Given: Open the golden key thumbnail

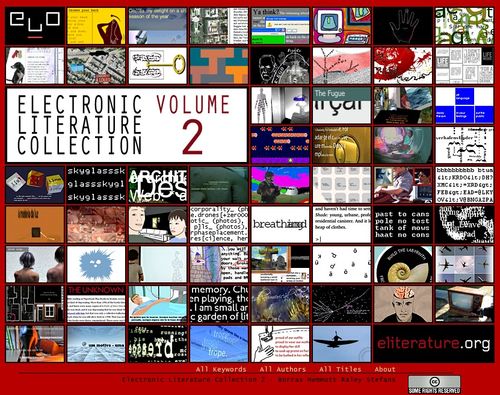Looking at the screenshot, I should (x=158, y=66).
